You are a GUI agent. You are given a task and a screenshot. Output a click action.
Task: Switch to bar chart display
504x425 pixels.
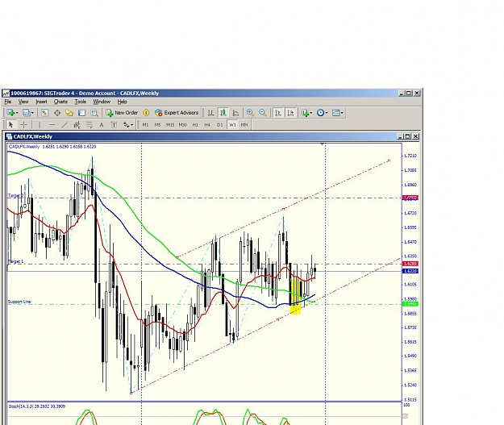tap(210, 113)
